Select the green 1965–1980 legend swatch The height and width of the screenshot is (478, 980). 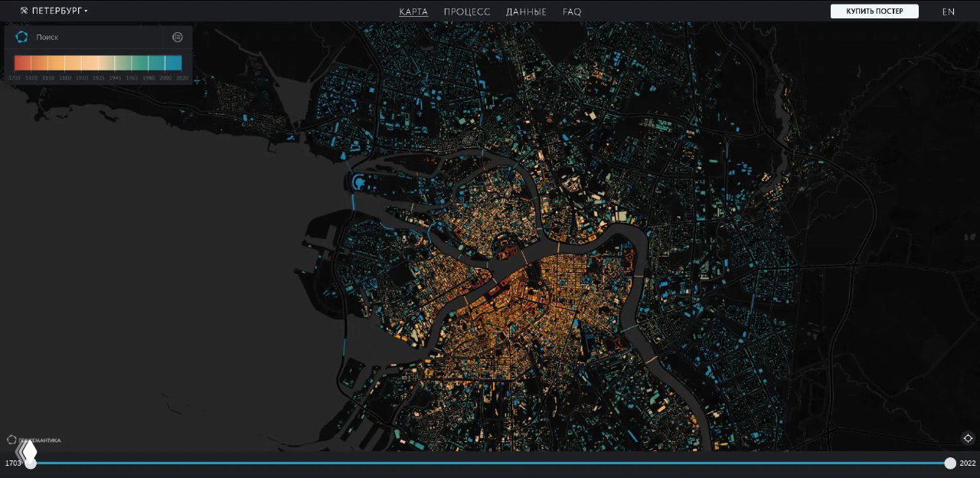pos(140,63)
